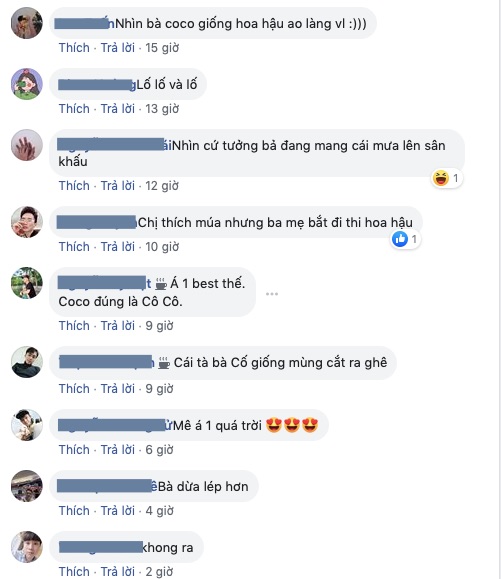Viewport: 501px width, 579px height.
Task: Click the coffee cup badge before 'Á 1 best thế'
Action: click(161, 284)
